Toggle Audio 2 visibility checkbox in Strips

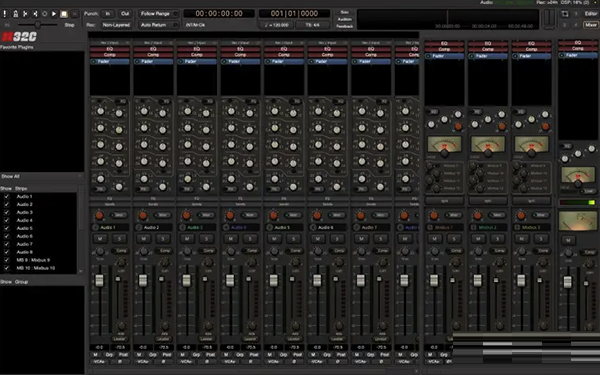7,204
